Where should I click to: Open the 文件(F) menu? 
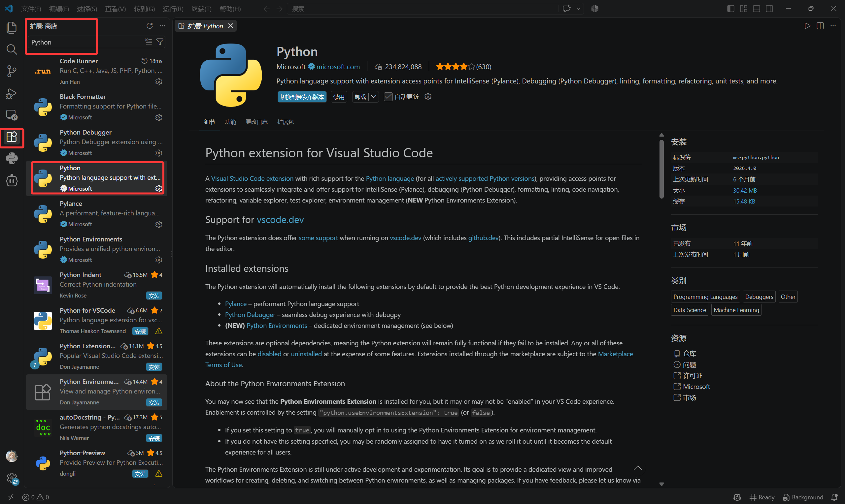pos(31,9)
